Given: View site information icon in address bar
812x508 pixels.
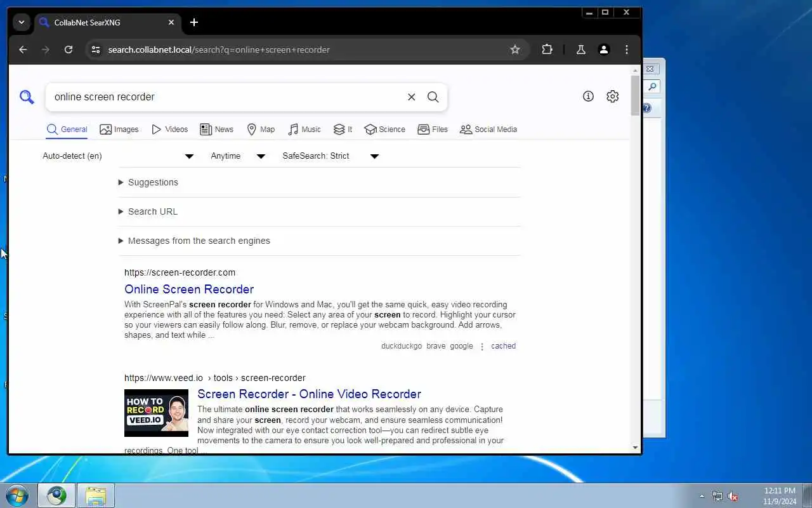Looking at the screenshot, I should pos(95,50).
